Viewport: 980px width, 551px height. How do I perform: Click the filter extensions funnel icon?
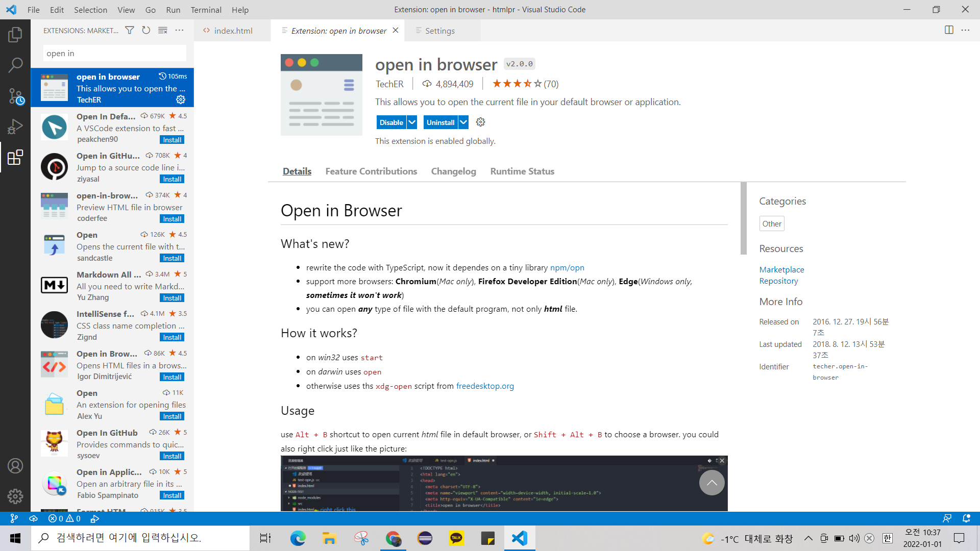pos(130,31)
